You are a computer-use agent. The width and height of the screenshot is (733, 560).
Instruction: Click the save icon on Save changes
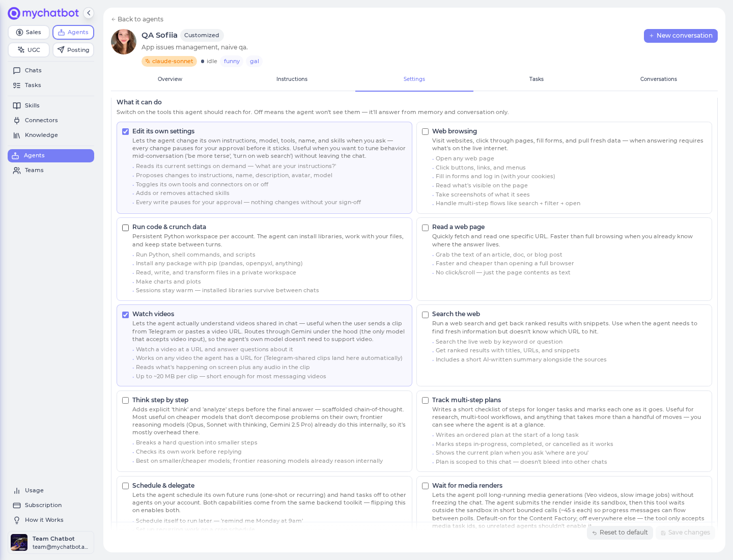click(663, 533)
